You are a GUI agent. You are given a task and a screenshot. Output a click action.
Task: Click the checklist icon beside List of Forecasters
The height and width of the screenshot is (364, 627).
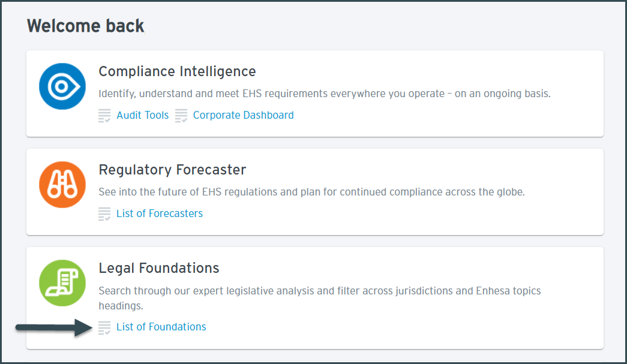point(104,213)
